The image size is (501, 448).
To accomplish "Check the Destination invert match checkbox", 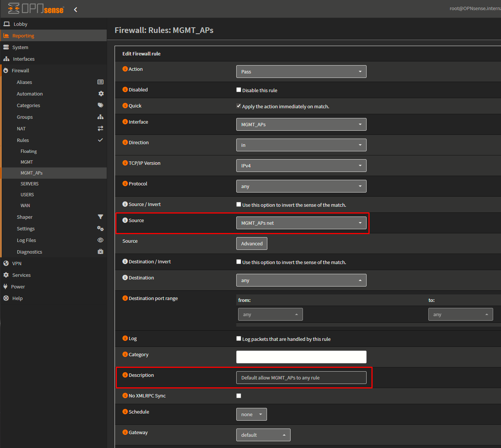I will (x=239, y=262).
